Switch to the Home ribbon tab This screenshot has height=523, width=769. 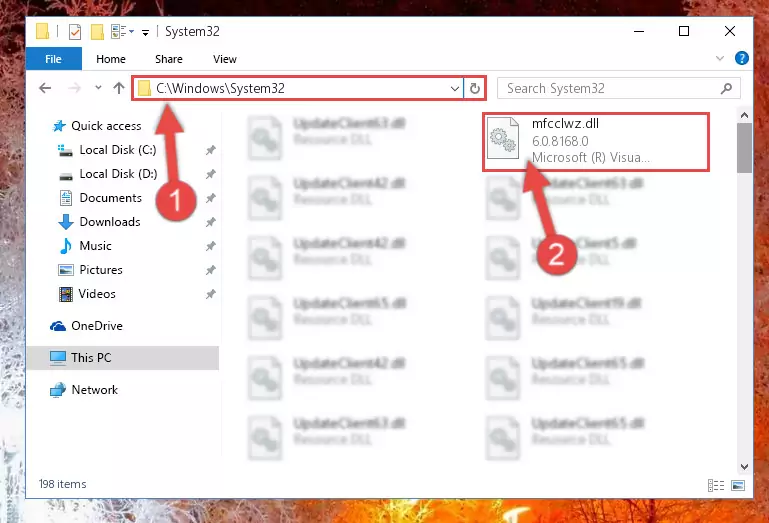[x=111, y=59]
